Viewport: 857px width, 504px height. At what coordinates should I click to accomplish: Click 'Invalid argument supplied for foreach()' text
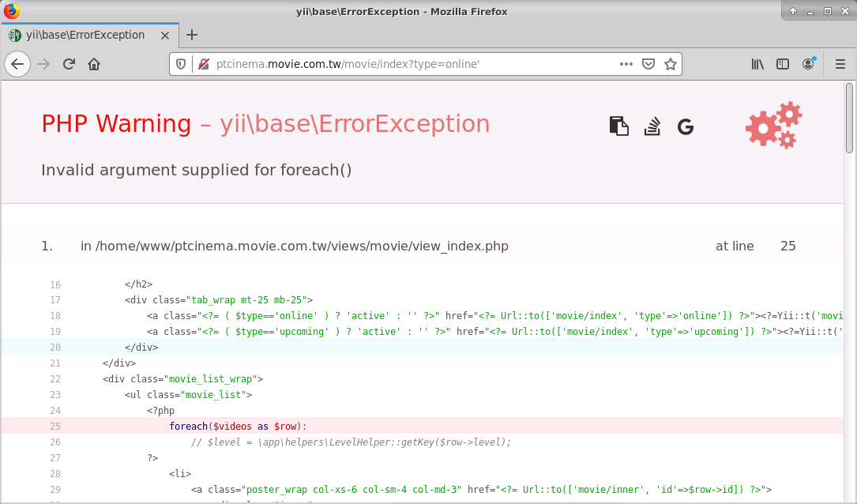pyautogui.click(x=197, y=170)
